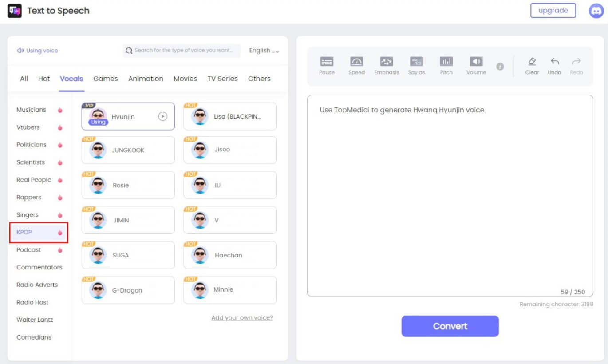Screen dimensions: 608x364
Task: Click the Podcast flame icon
Action: 60,250
